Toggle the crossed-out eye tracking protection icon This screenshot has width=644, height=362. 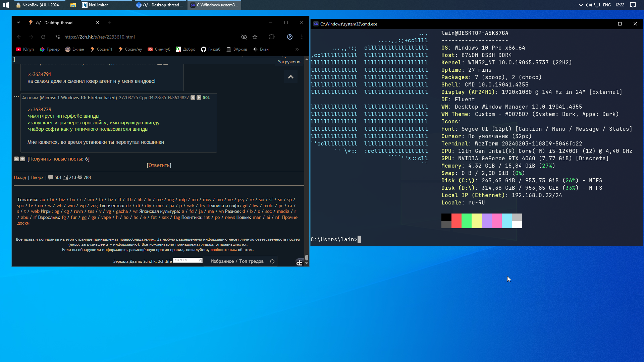(244, 37)
